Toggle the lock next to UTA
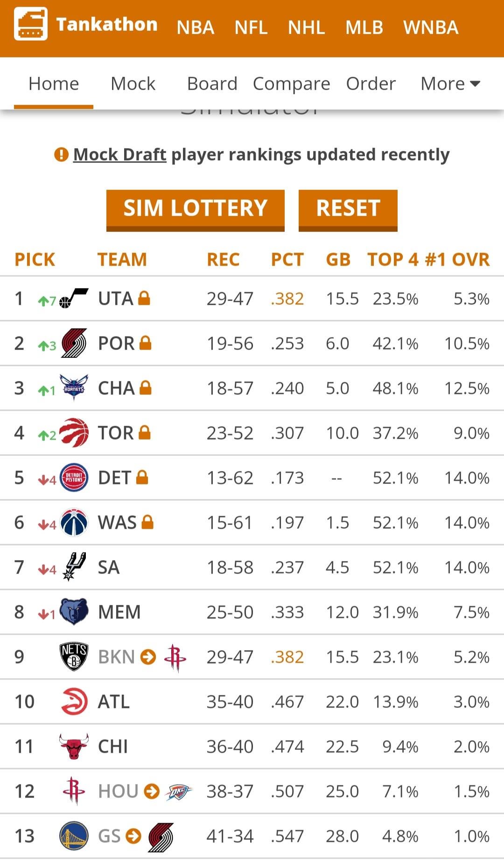The image size is (504, 860). (144, 298)
